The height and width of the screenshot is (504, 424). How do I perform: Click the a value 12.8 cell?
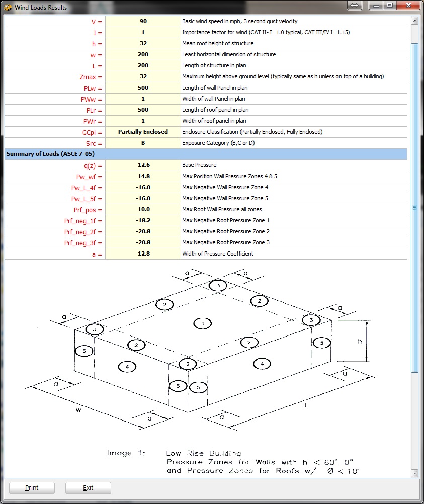click(x=143, y=254)
